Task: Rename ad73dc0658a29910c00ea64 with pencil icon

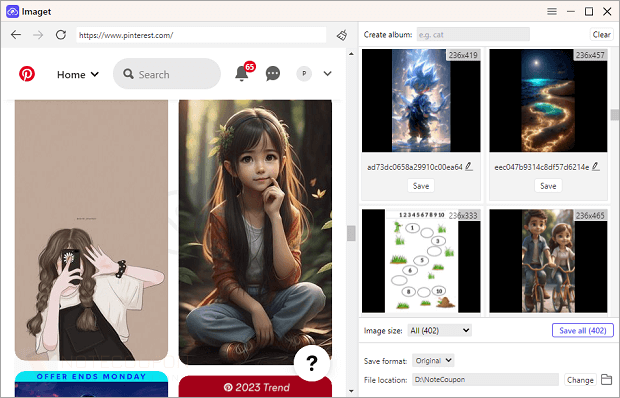Action: pyautogui.click(x=469, y=166)
